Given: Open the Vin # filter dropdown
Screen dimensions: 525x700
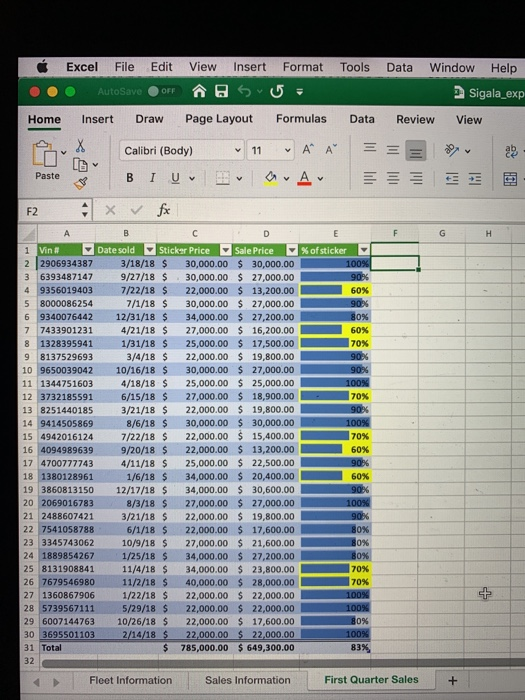Looking at the screenshot, I should [88, 250].
